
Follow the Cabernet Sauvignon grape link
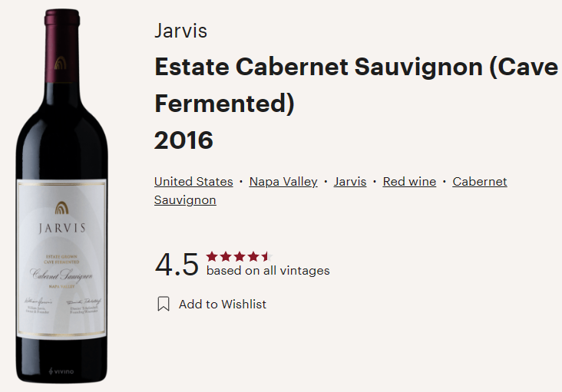point(330,191)
